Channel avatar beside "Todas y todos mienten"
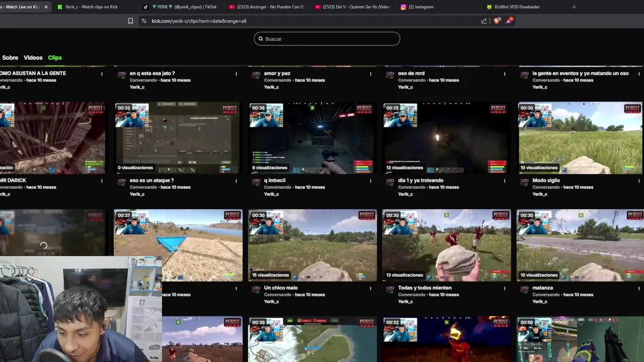Viewport: 644px width, 362px height. pyautogui.click(x=390, y=290)
